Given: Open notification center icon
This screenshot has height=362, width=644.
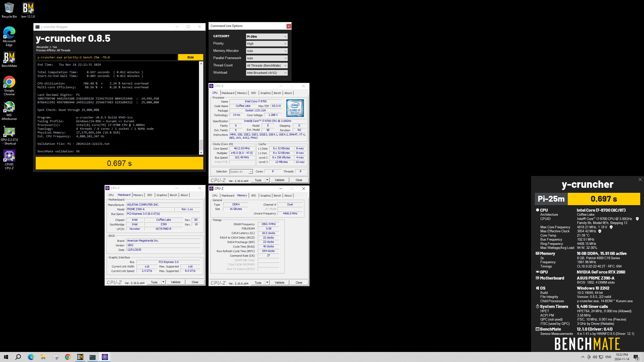Looking at the screenshot, I should click(x=636, y=357).
